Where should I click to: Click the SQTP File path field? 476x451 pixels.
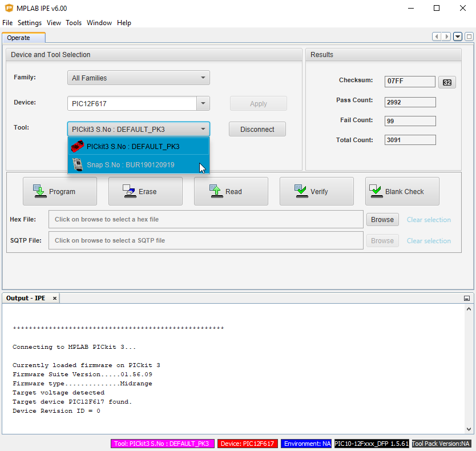(x=206, y=240)
